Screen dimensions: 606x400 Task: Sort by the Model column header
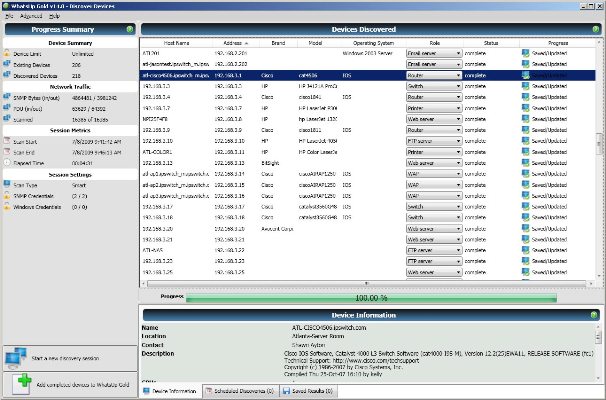point(315,43)
